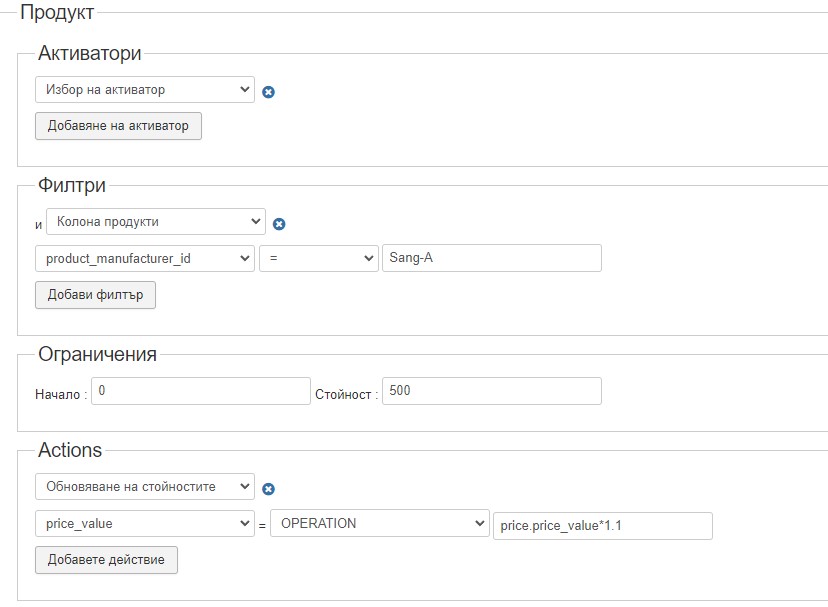Focus the filter value field containing Sang-A
Image resolution: width=828 pixels, height=607 pixels.
pyautogui.click(x=491, y=258)
